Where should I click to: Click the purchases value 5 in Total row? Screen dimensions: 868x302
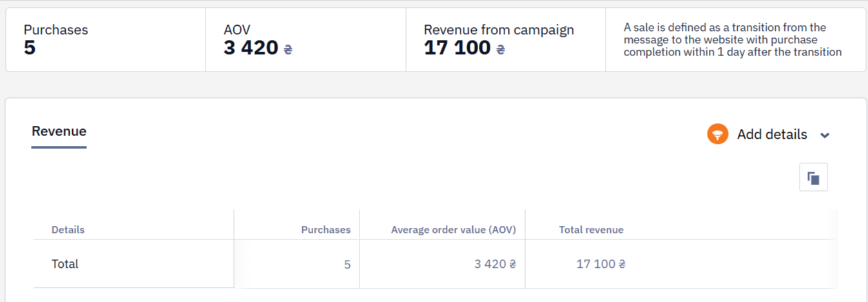[347, 265]
